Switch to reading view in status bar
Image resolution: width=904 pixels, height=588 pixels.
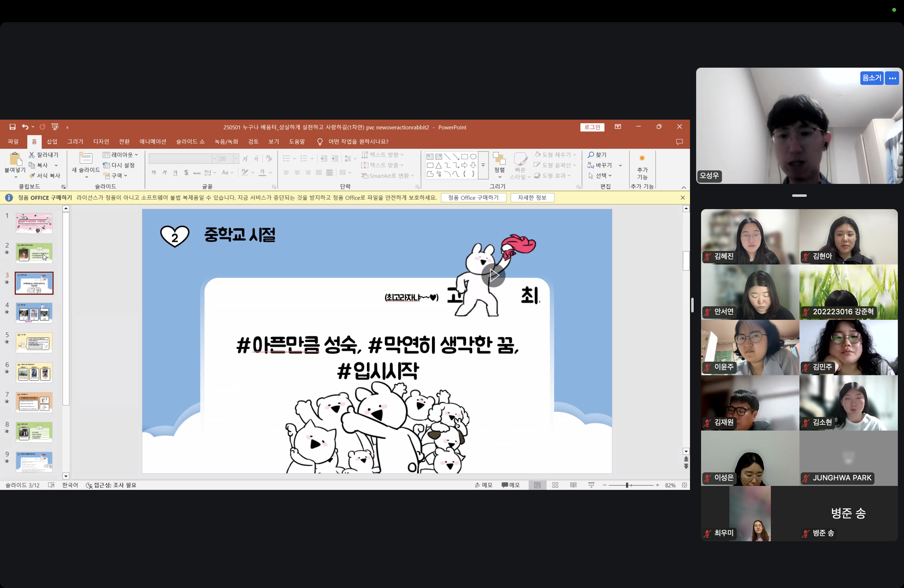[573, 485]
